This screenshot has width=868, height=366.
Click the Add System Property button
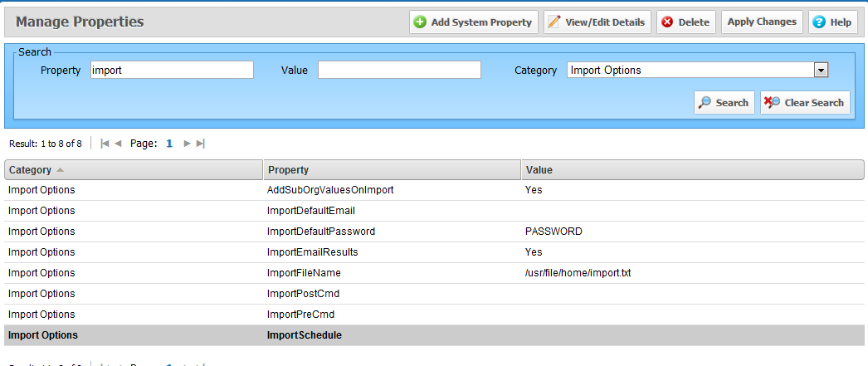pyautogui.click(x=474, y=22)
